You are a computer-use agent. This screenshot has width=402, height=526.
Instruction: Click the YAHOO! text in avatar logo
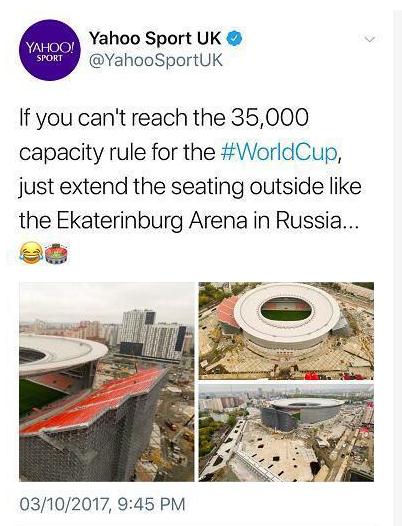point(50,48)
